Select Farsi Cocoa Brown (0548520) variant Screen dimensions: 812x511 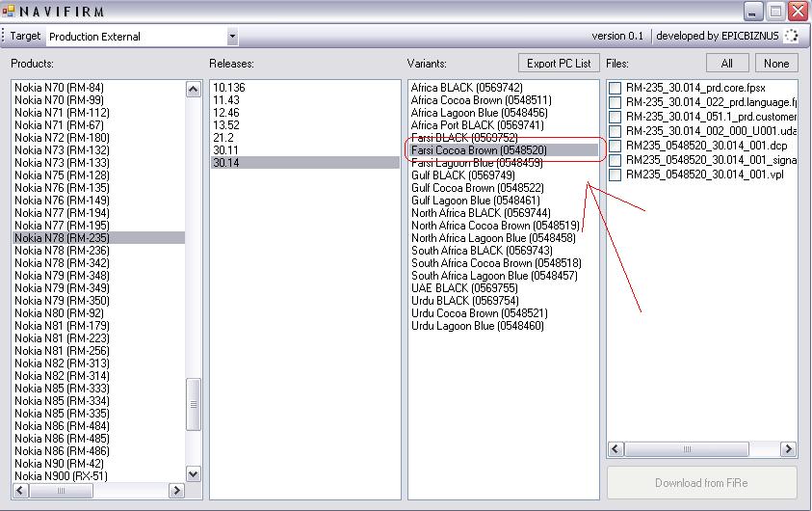point(504,150)
